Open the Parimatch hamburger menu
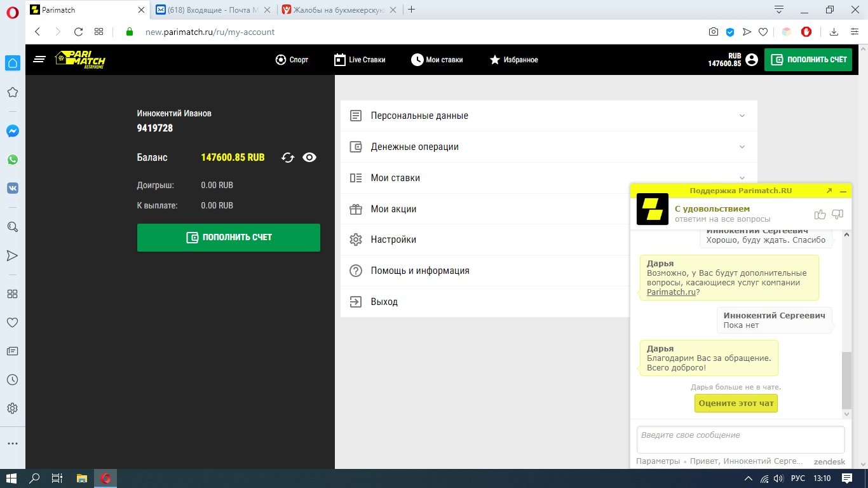 39,60
